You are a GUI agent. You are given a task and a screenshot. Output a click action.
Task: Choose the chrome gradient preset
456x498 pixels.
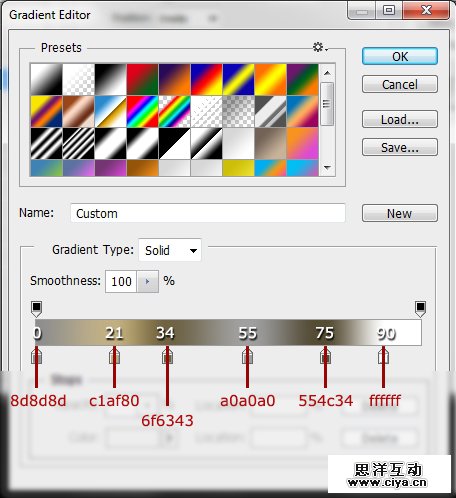click(110, 111)
